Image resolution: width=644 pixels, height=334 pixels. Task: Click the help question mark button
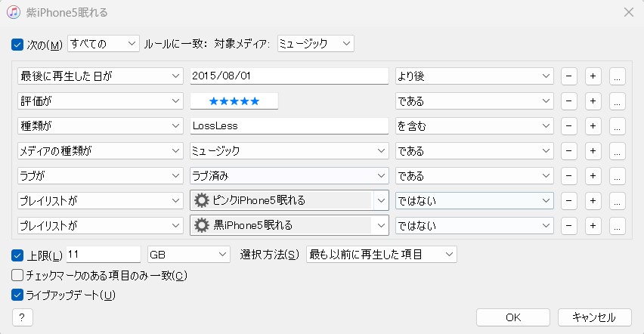point(21,317)
